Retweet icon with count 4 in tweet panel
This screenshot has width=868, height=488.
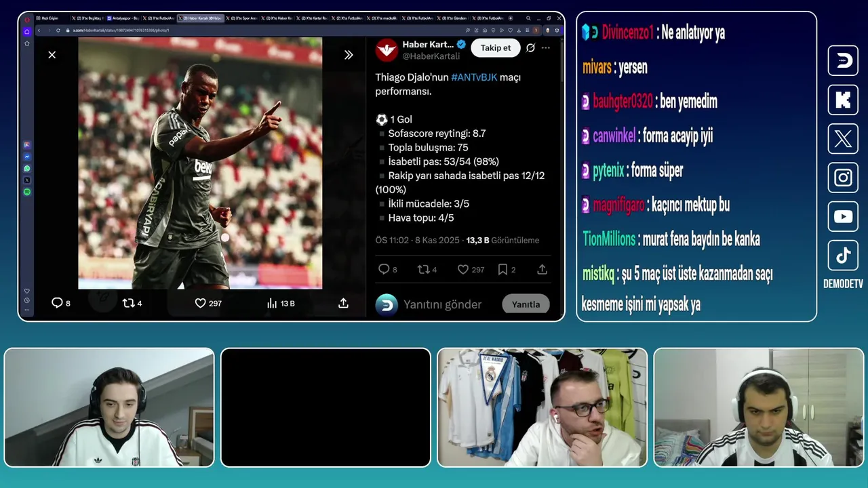(x=427, y=269)
